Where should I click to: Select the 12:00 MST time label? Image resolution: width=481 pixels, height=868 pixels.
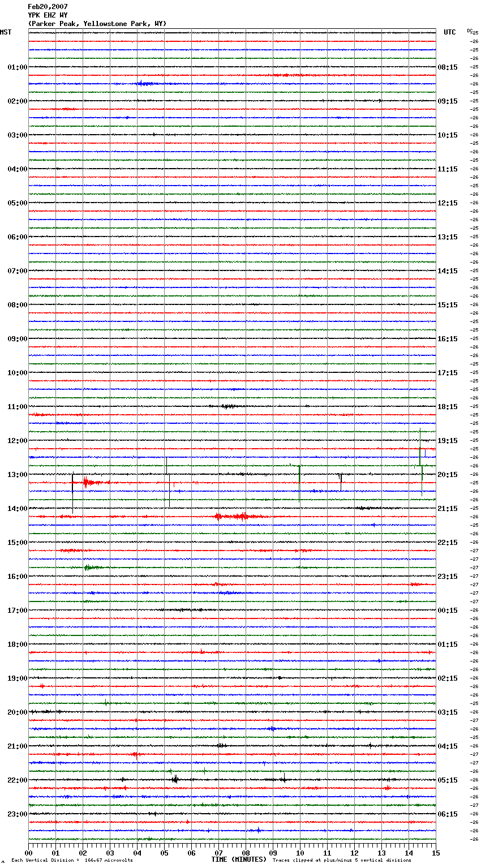tap(18, 441)
